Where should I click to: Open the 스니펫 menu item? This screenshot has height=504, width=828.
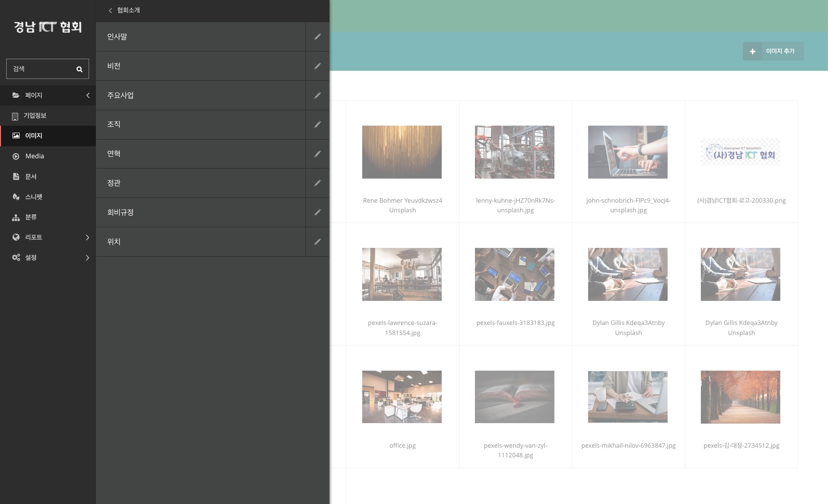click(x=48, y=197)
